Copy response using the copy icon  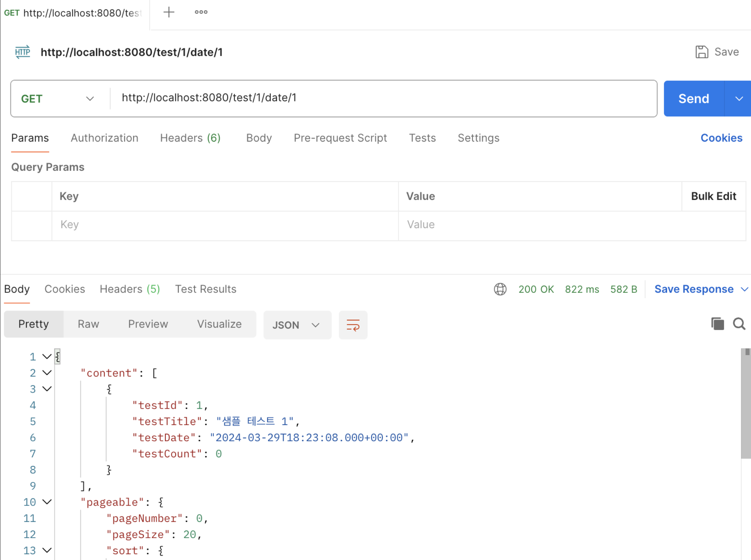coord(717,324)
